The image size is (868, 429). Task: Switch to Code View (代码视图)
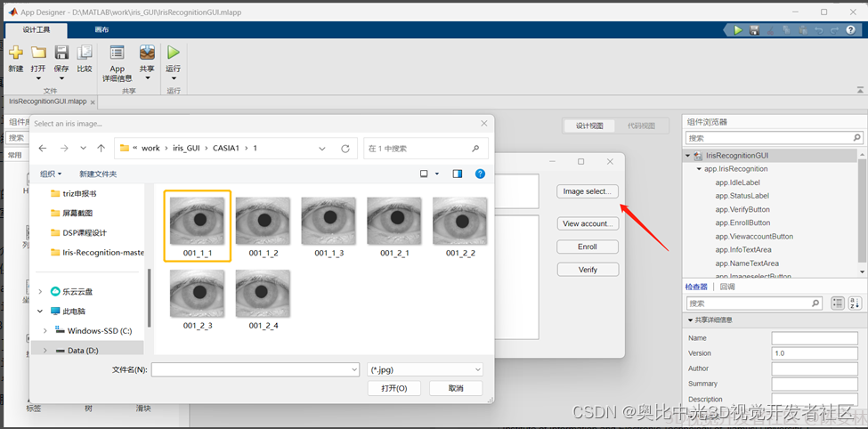coord(641,125)
